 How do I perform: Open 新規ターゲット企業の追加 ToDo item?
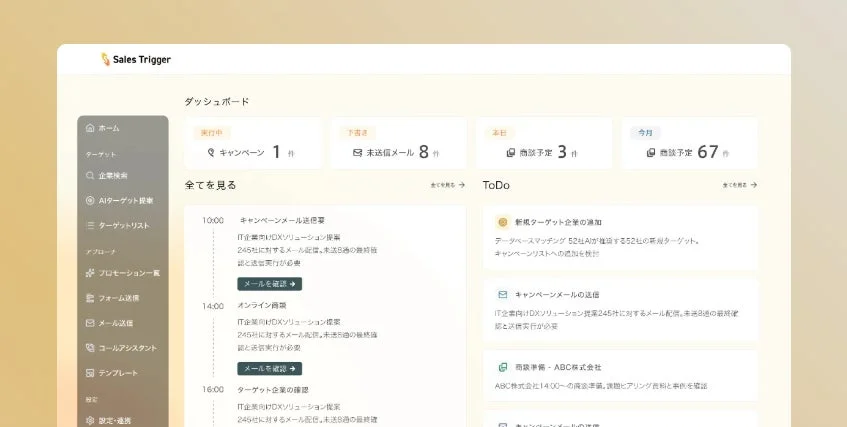click(621, 238)
